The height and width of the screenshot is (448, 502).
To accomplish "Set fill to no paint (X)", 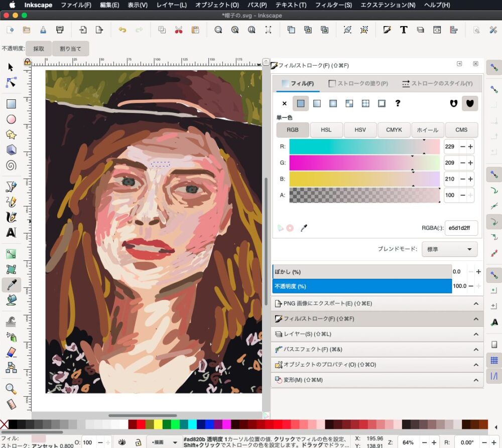I will point(284,103).
